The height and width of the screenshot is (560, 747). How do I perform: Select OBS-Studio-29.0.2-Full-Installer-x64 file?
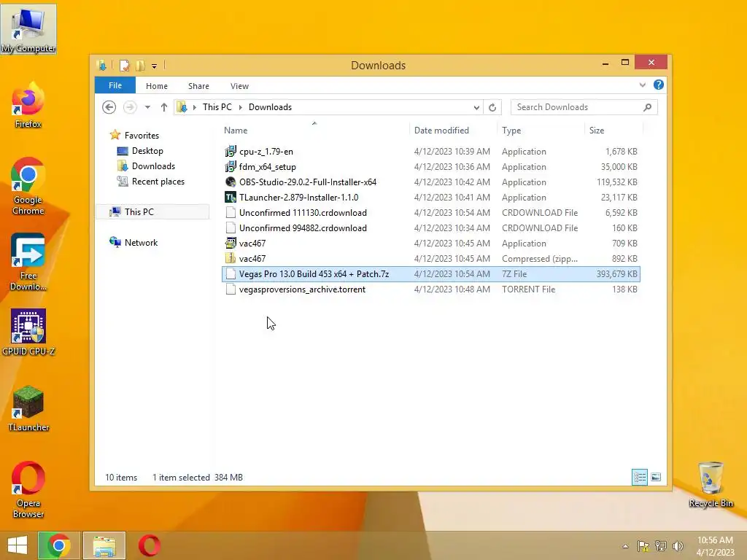(430, 182)
